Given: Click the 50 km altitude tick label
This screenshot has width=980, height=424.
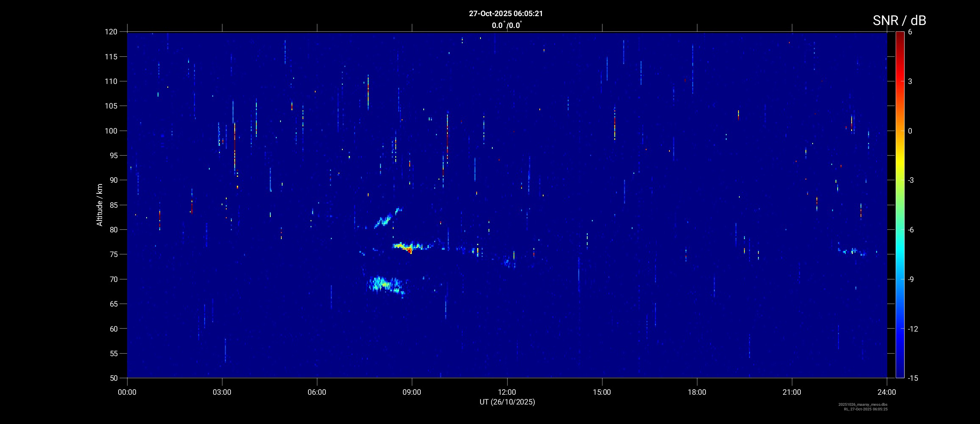Looking at the screenshot, I should click(113, 378).
